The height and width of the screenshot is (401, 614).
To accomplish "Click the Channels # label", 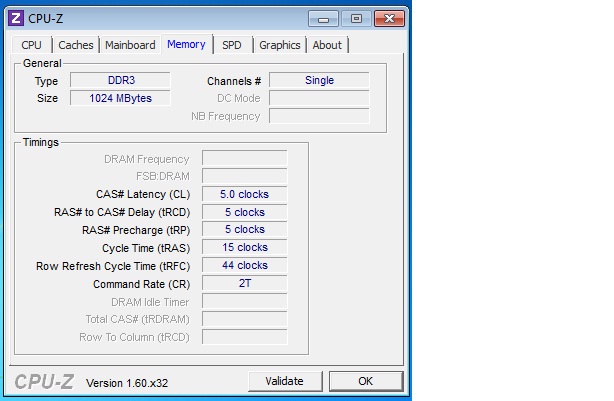I will click(234, 81).
